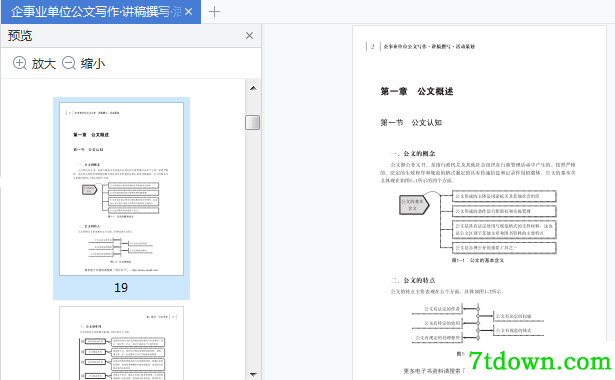Click the 二、公文的特点 subheading

tap(413, 280)
